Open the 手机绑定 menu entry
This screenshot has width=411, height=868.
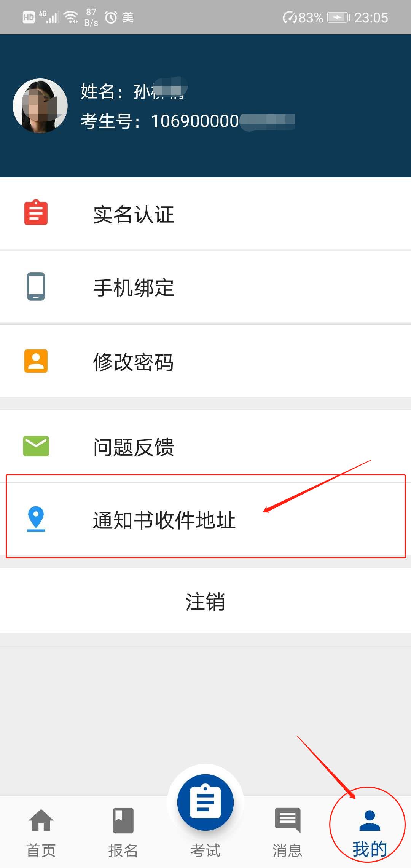coord(205,287)
